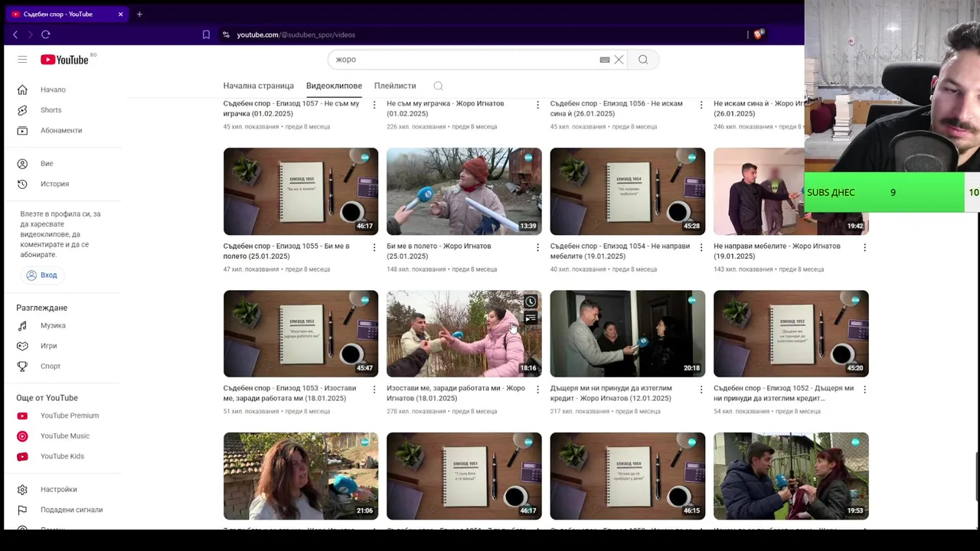
Task: Reload the page with refresh icon
Action: coord(46,34)
